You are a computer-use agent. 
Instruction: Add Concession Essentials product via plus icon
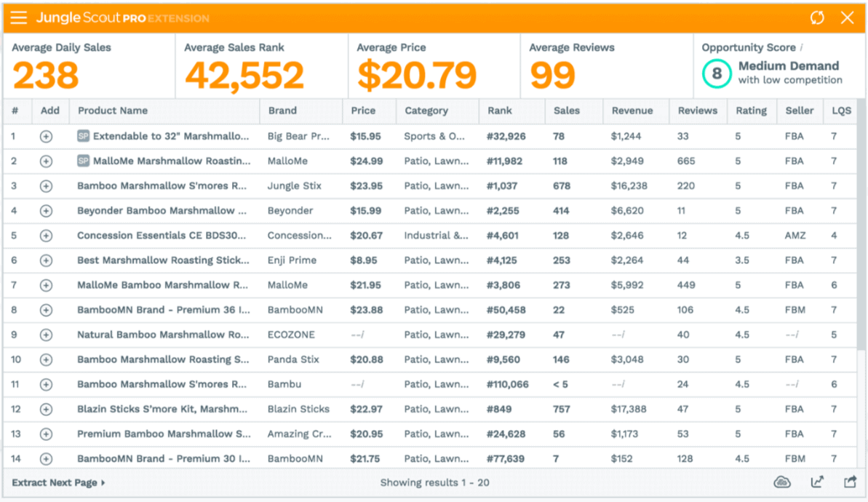[x=46, y=236]
